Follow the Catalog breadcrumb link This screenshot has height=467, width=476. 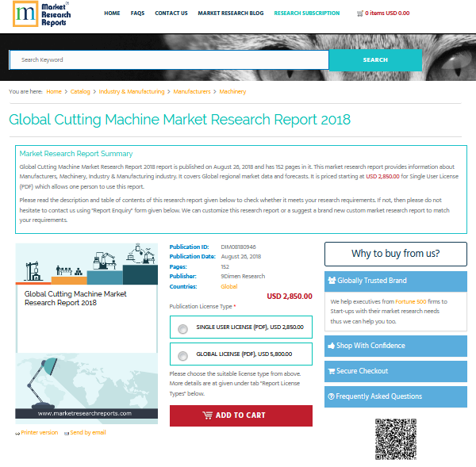tap(80, 92)
